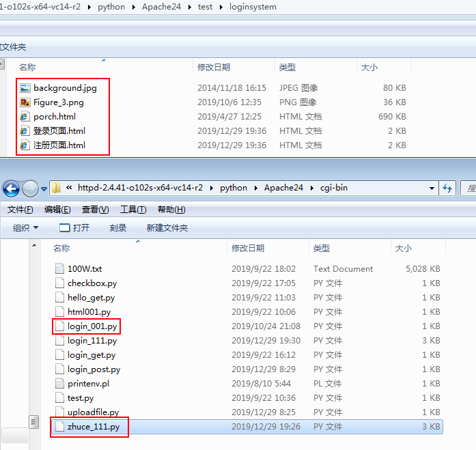This screenshot has width=476, height=450.
Task: Open the 工具(T) menu
Action: click(133, 210)
